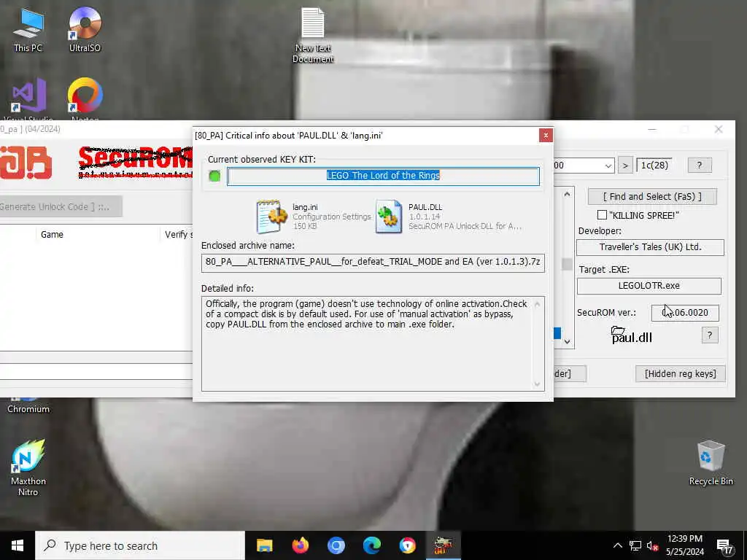
Task: Click the PAUL.DLL file icon
Action: tap(388, 217)
